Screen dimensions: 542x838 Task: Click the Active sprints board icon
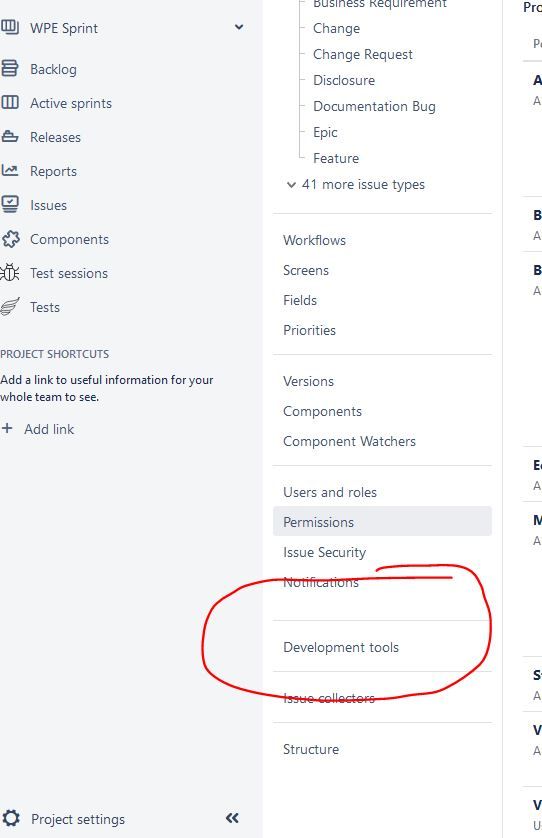(10, 103)
